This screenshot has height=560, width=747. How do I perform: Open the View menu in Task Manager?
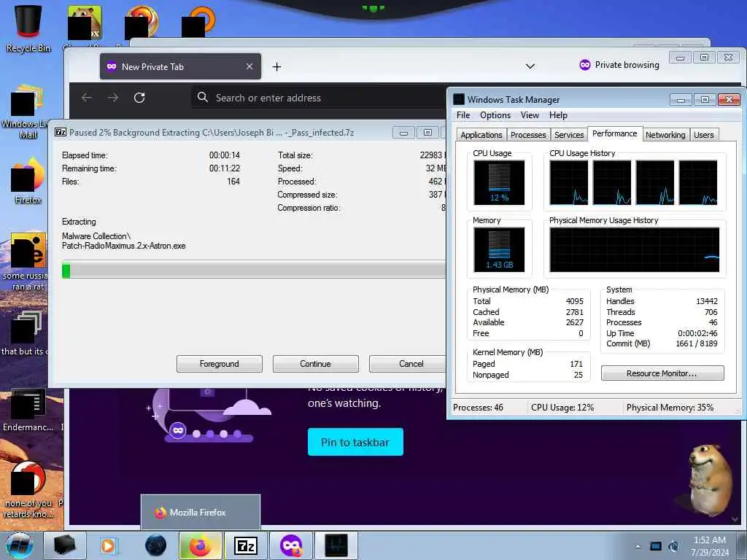[x=530, y=115]
